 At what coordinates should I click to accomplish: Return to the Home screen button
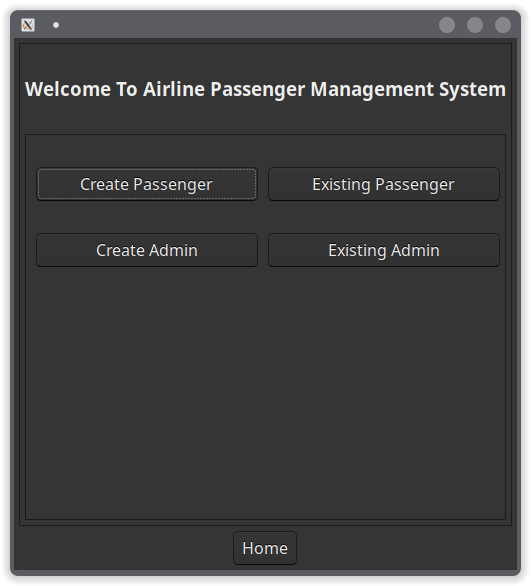[265, 548]
